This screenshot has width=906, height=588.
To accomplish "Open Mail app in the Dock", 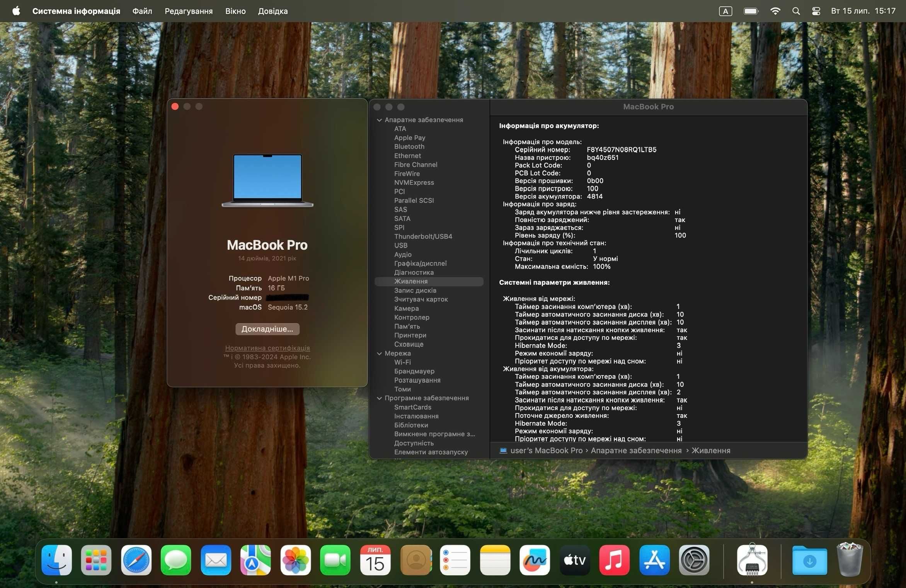I will (216, 560).
